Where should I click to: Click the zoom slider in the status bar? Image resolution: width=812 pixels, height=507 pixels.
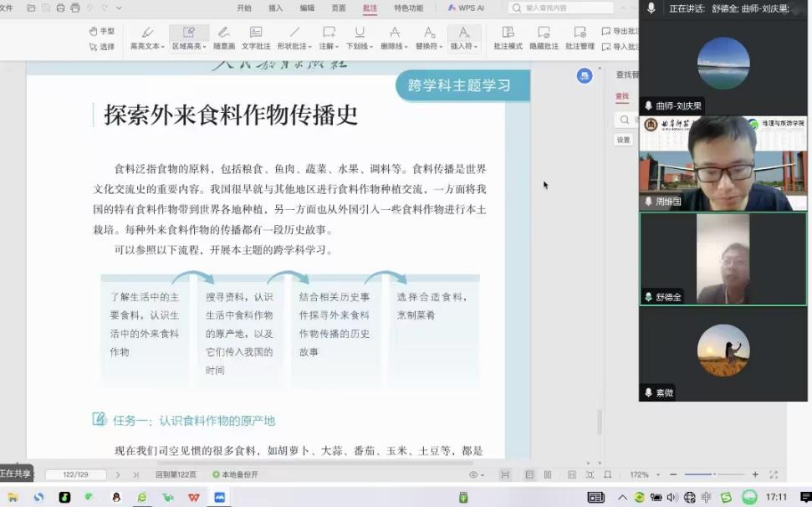point(712,474)
